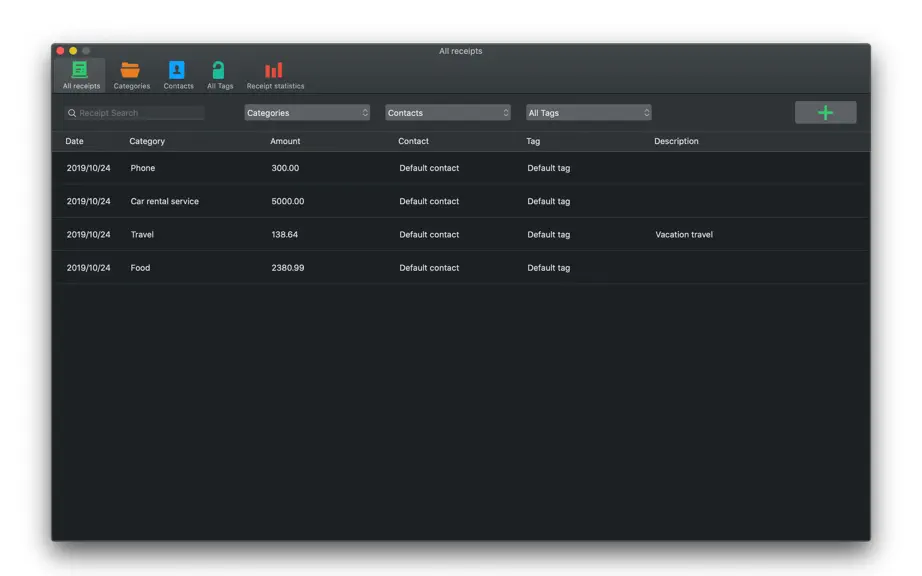Click the amount 5000.00
The image size is (922, 576).
pos(288,201)
